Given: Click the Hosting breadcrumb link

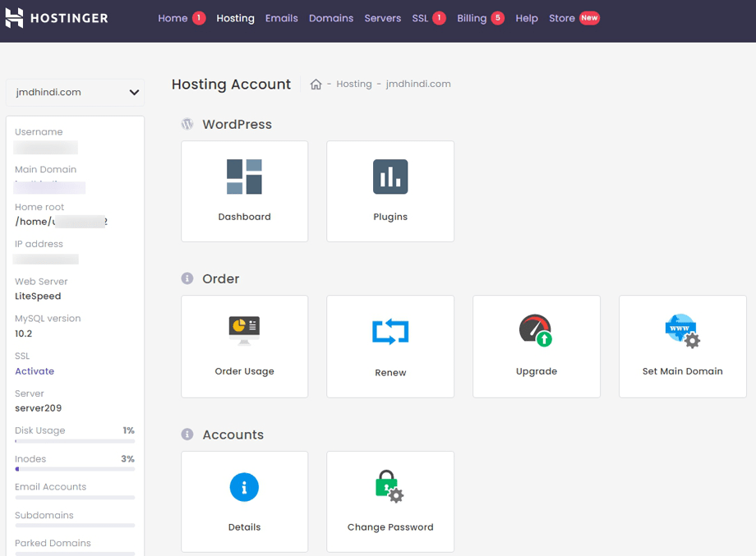Looking at the screenshot, I should coord(354,84).
